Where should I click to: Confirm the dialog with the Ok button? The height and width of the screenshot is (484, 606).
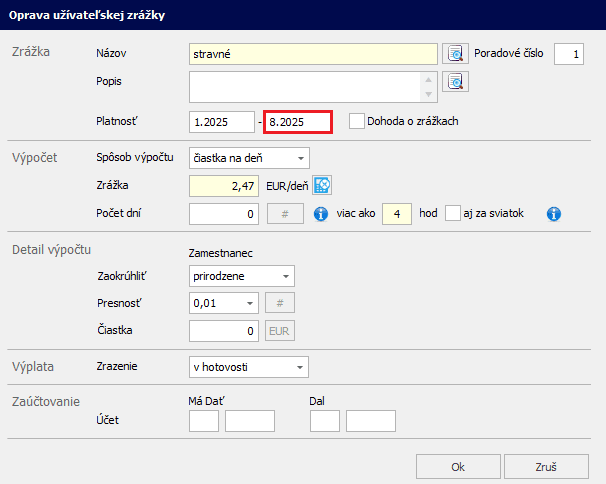457,467
